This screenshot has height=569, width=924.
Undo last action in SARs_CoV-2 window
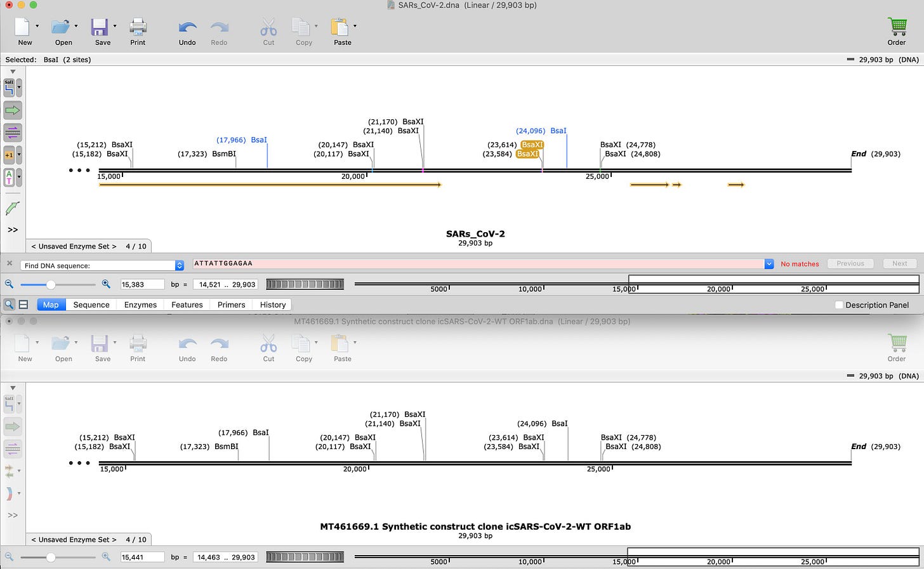pyautogui.click(x=187, y=27)
